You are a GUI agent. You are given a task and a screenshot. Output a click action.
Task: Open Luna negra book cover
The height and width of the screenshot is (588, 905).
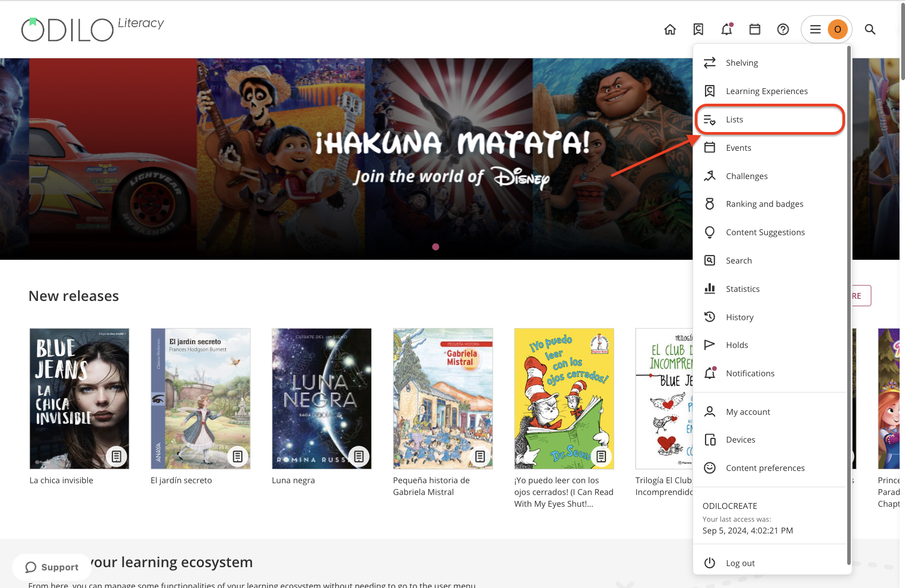pos(321,399)
